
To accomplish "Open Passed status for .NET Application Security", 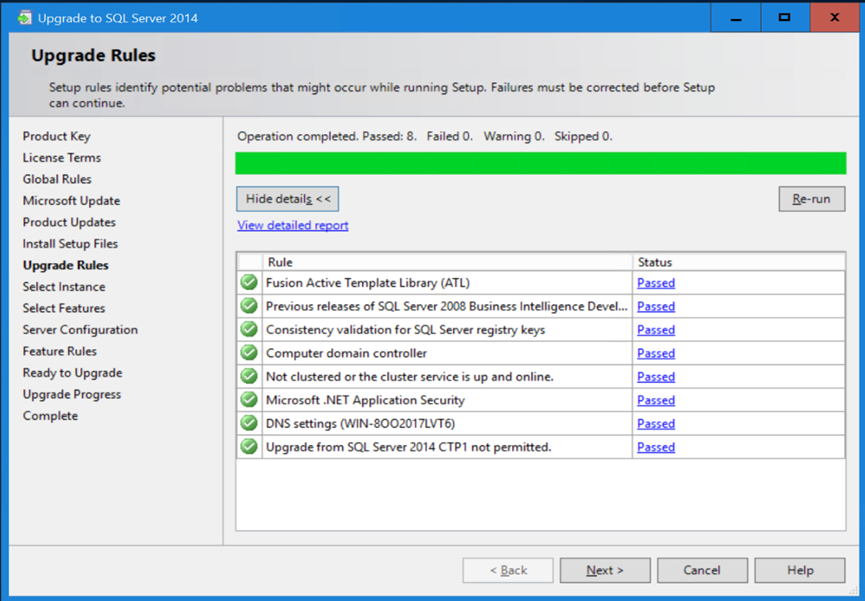I will [656, 400].
